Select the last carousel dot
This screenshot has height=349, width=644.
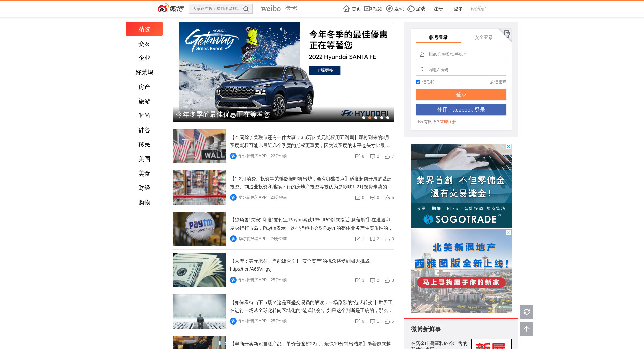click(x=388, y=118)
